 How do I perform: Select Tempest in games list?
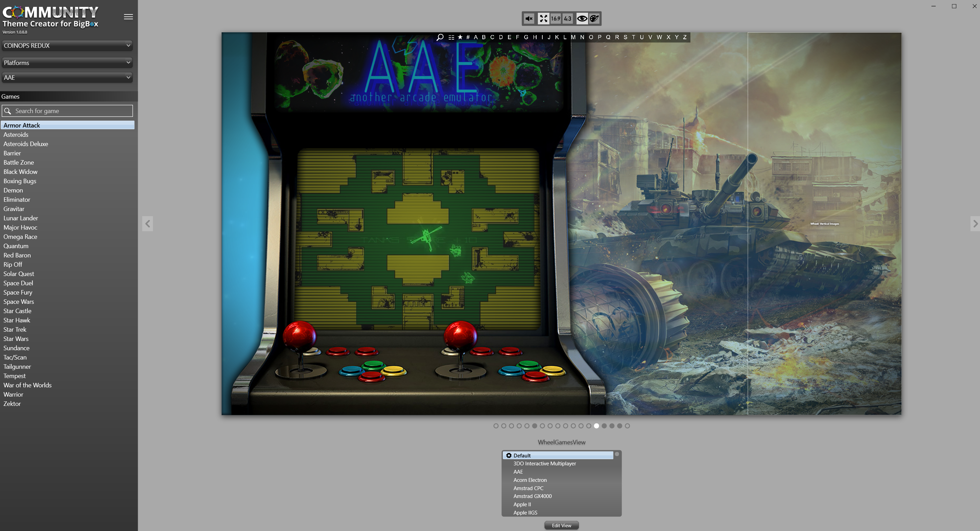tap(68, 376)
